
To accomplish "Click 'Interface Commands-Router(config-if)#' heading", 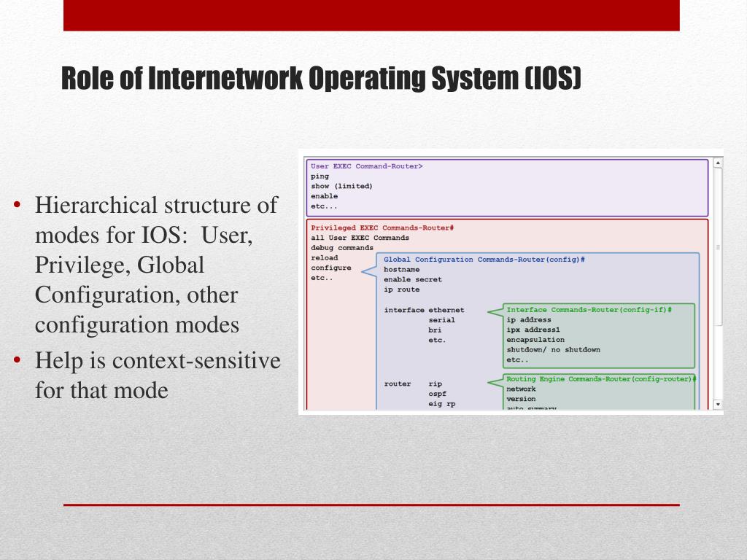I will [x=589, y=309].
